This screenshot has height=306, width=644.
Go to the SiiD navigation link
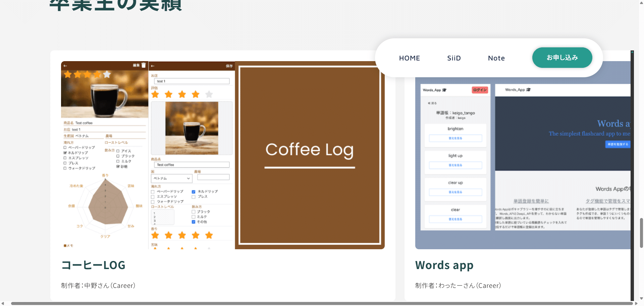point(454,58)
